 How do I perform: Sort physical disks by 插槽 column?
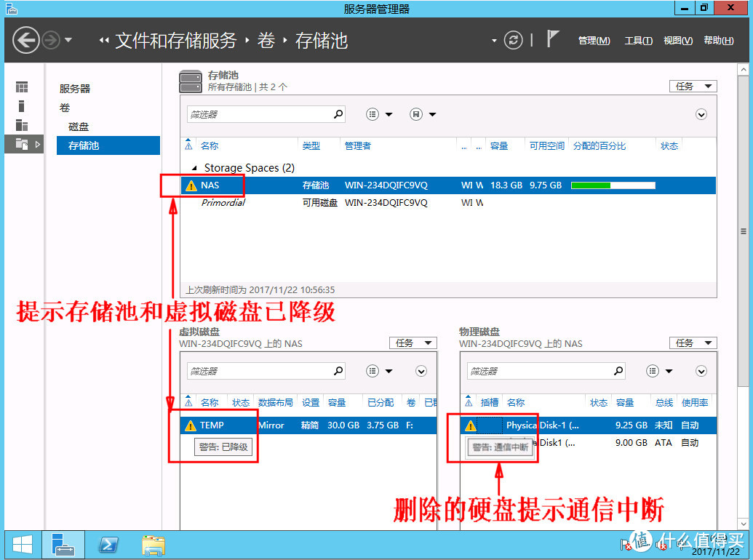pos(490,403)
